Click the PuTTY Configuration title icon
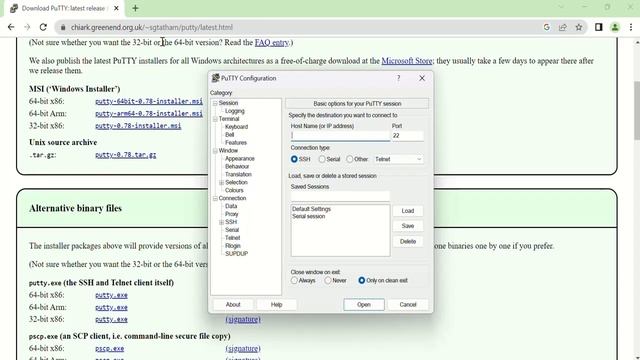Screen dimensions: 640x360 pos(216,78)
